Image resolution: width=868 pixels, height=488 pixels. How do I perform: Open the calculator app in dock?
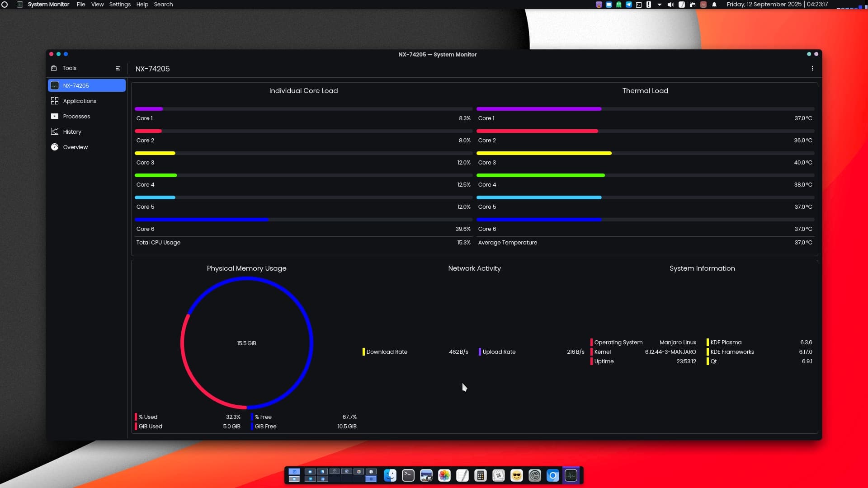(480, 475)
